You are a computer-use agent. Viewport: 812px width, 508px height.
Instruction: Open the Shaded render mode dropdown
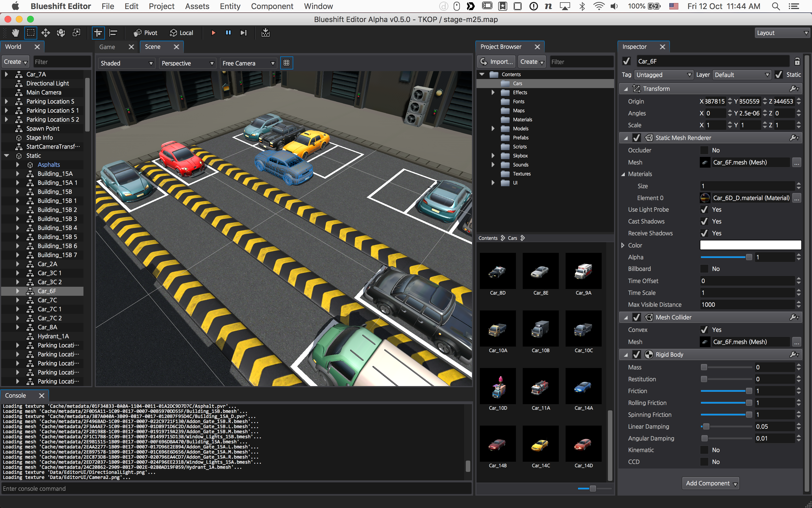pos(127,63)
